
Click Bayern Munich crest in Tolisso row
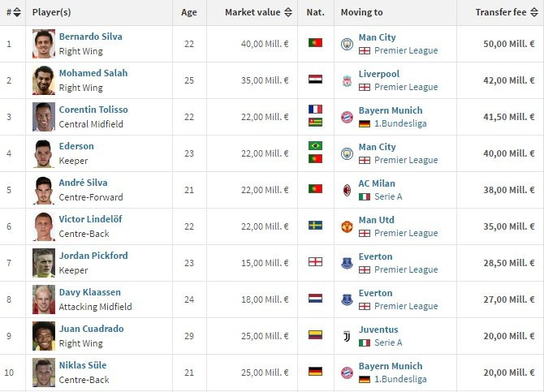347,117
